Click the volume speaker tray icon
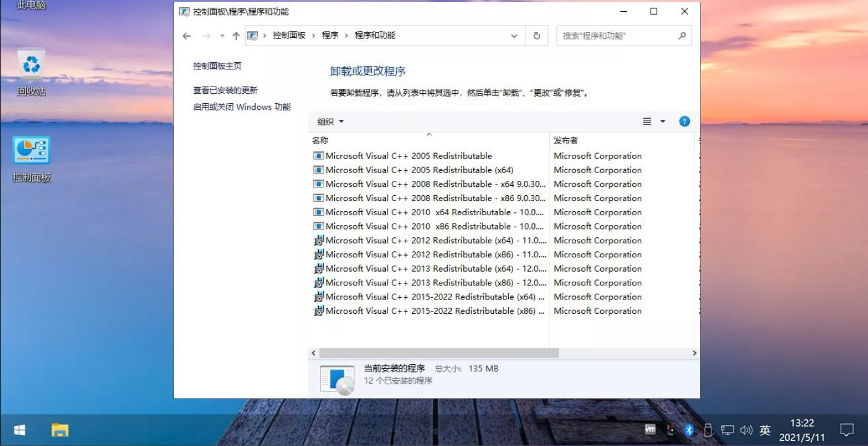 (x=746, y=431)
